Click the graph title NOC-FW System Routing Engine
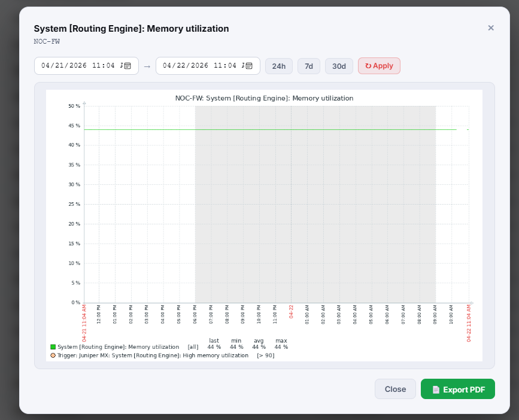 tap(264, 98)
